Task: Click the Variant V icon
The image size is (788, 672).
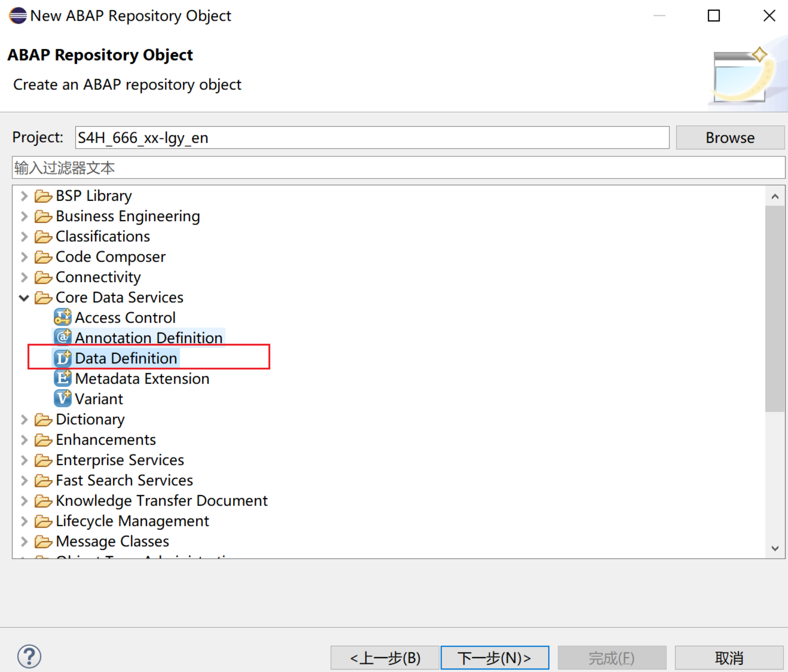Action: (62, 398)
